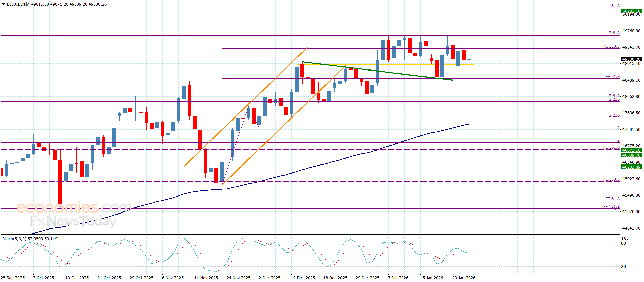Click the 48062.80 price axis label
This screenshot has width=644, height=282.
click(x=631, y=97)
